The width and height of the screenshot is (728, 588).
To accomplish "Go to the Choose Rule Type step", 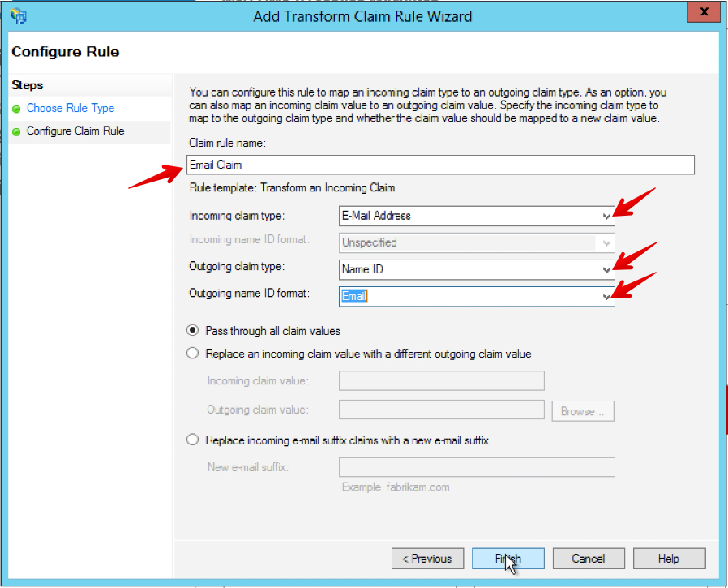I will (70, 108).
